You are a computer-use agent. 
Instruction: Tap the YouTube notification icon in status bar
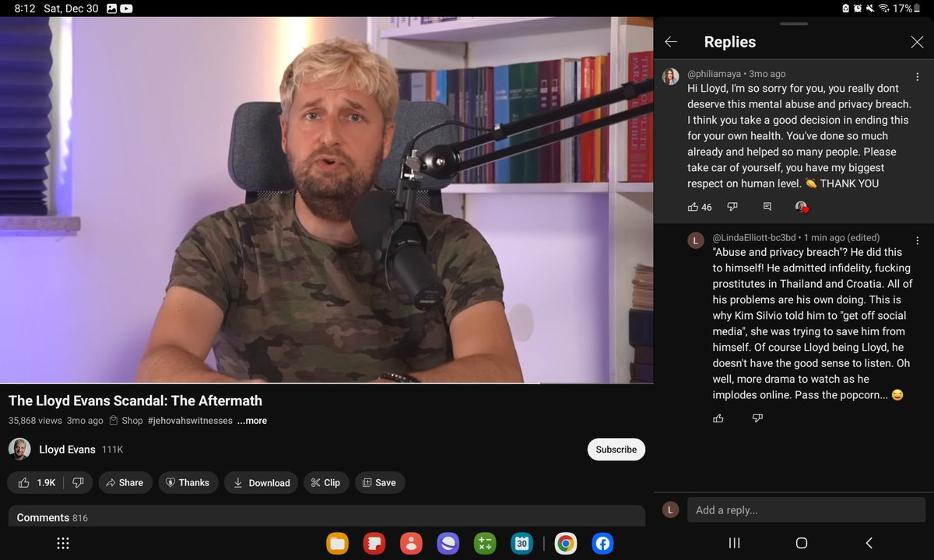pyautogui.click(x=125, y=9)
